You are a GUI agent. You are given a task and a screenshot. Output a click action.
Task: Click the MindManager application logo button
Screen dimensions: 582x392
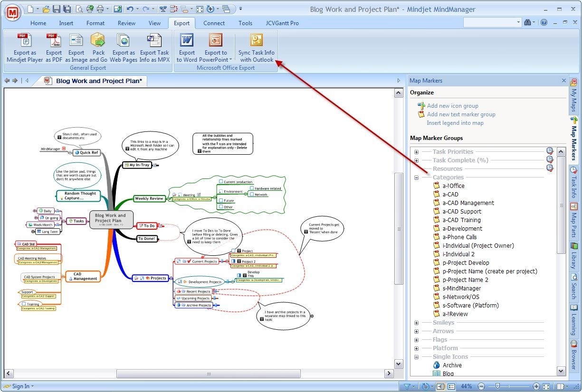tap(13, 12)
